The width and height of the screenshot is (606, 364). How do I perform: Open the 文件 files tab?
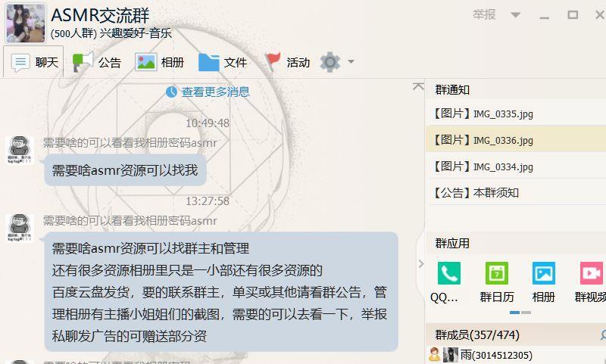223,62
